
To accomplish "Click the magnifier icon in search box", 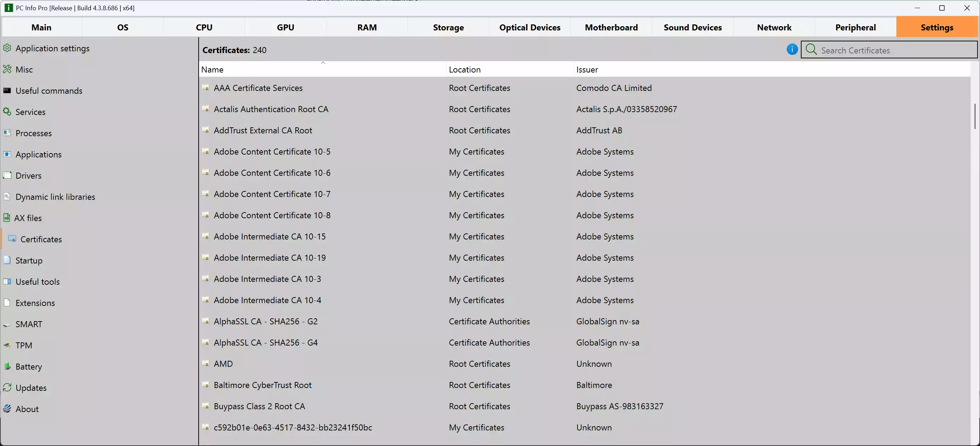I will click(811, 50).
